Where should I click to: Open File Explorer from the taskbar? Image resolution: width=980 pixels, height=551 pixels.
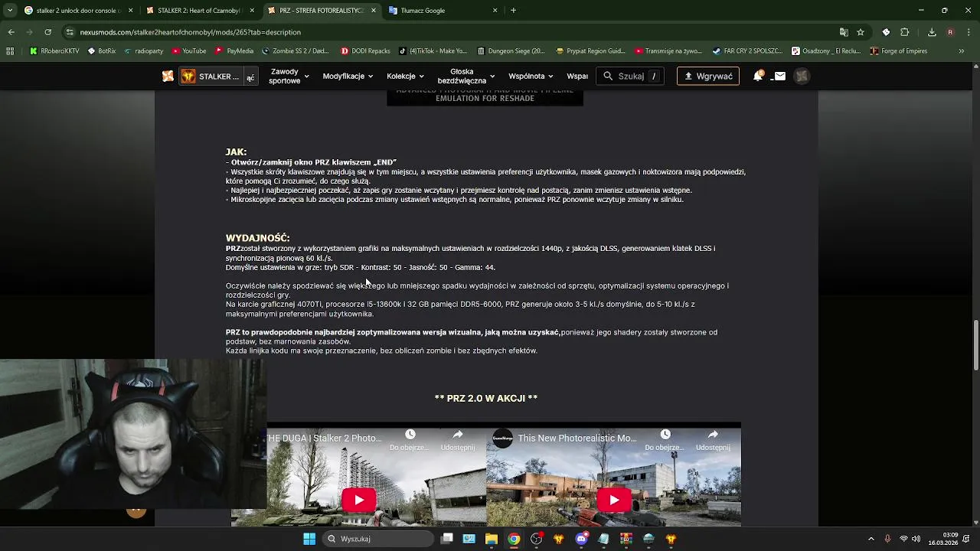click(x=492, y=539)
